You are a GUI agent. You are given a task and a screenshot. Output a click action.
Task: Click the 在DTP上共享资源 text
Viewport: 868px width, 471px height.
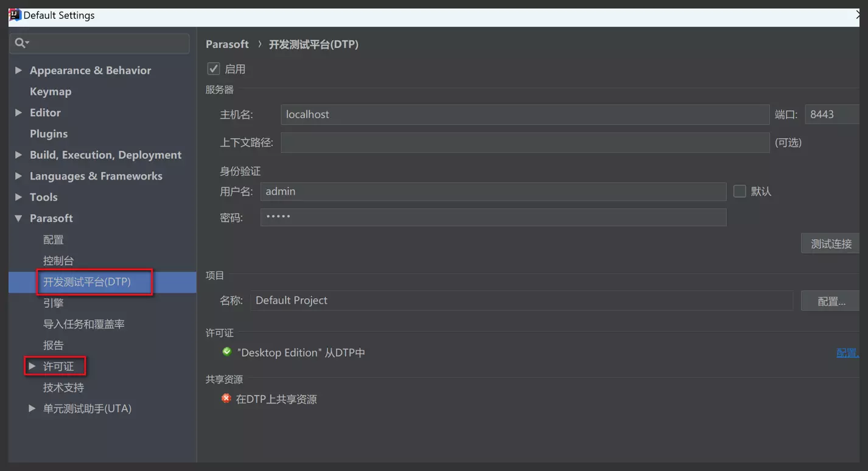[276, 399]
